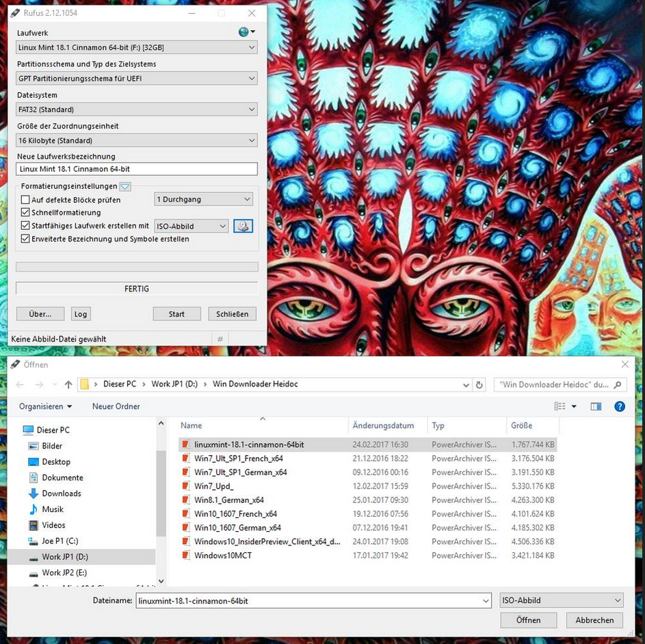This screenshot has height=644, width=645.
Task: Toggle the preview pane icon
Action: [596, 406]
